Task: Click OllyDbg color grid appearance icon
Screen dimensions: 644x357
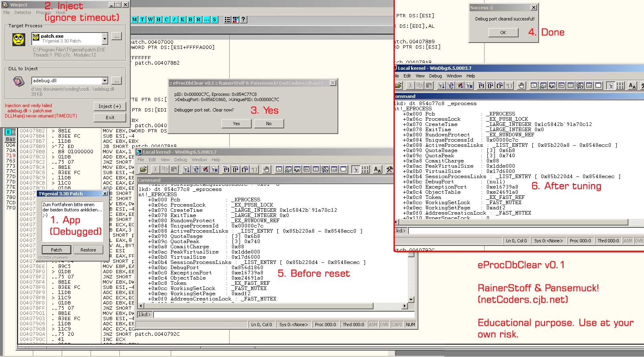Action: pos(235,19)
